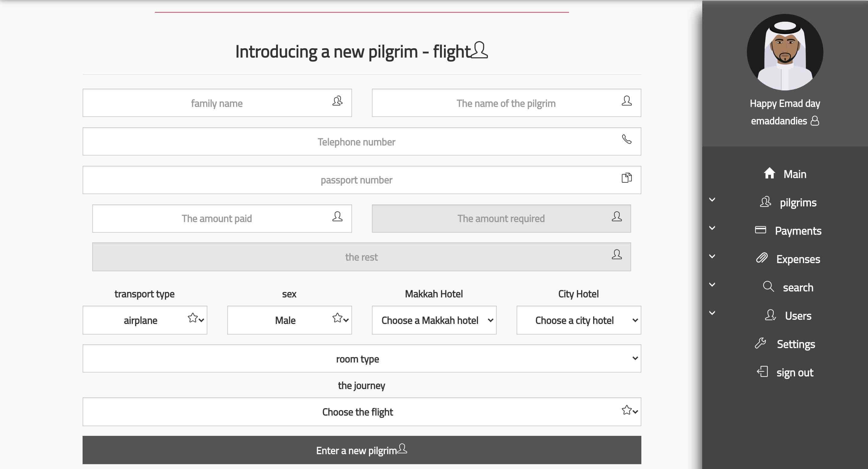Click the phone icon in Telephone number field

pyautogui.click(x=626, y=139)
